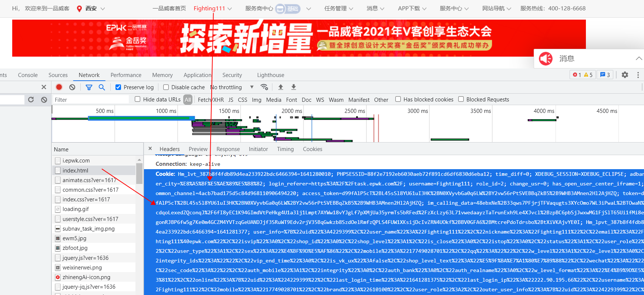Click the error and warning count badge

click(583, 75)
